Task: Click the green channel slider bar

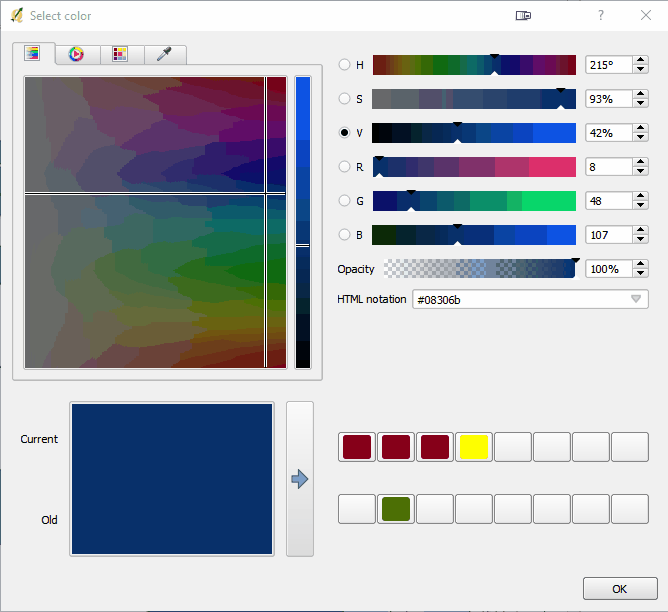Action: point(474,201)
